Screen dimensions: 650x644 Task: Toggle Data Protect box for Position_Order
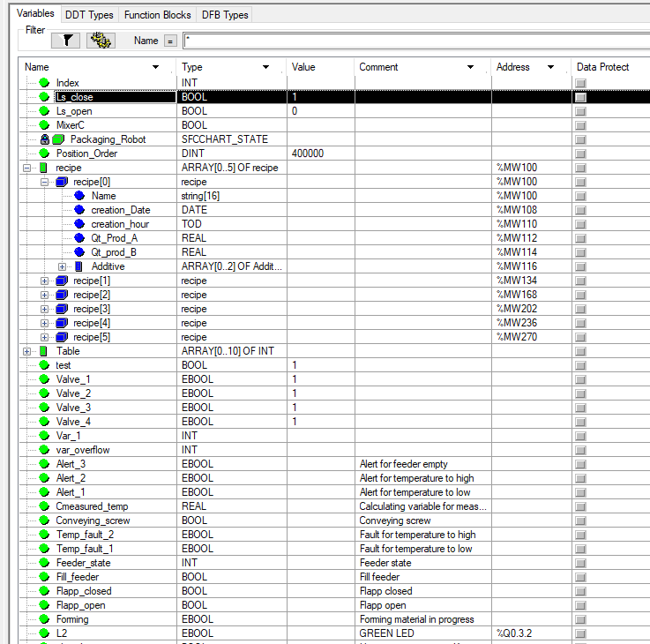point(580,154)
